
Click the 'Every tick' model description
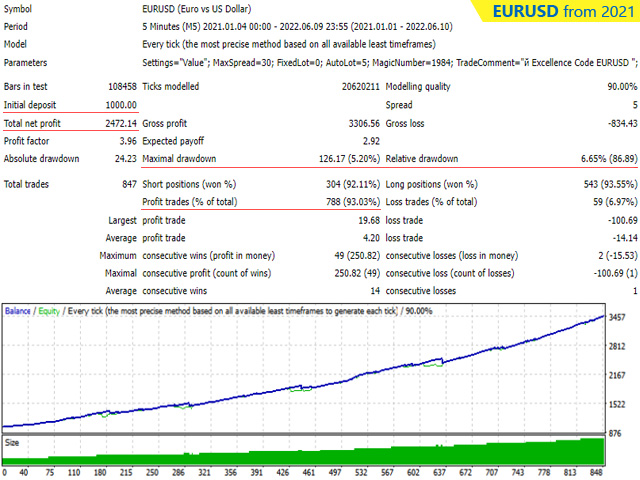point(289,44)
